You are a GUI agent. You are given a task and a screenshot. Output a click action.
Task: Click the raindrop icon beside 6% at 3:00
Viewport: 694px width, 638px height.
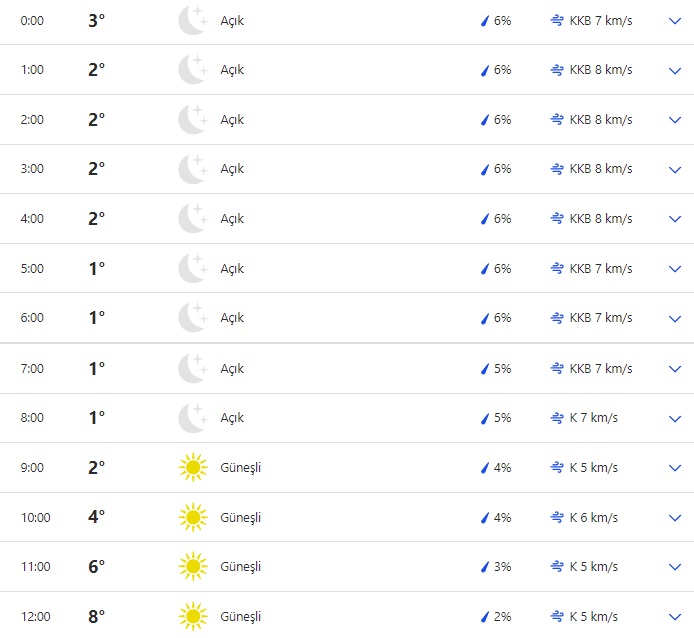(485, 169)
